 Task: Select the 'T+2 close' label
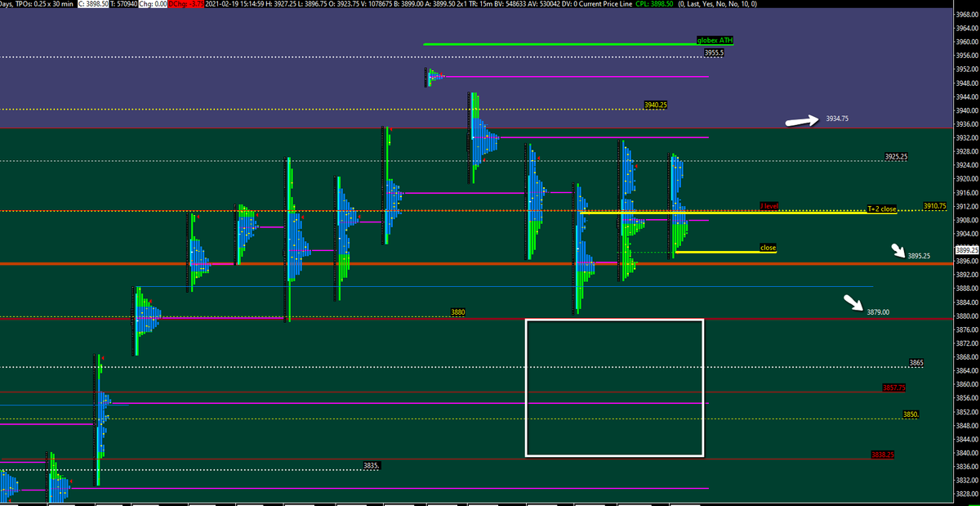[881, 209]
